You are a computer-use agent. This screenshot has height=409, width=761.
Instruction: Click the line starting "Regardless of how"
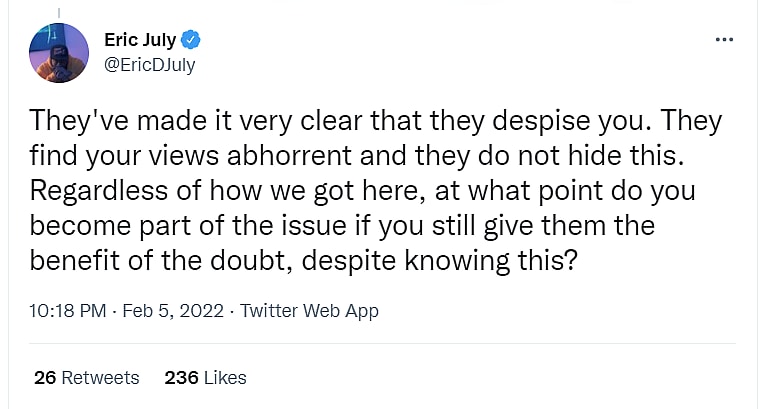pos(360,189)
